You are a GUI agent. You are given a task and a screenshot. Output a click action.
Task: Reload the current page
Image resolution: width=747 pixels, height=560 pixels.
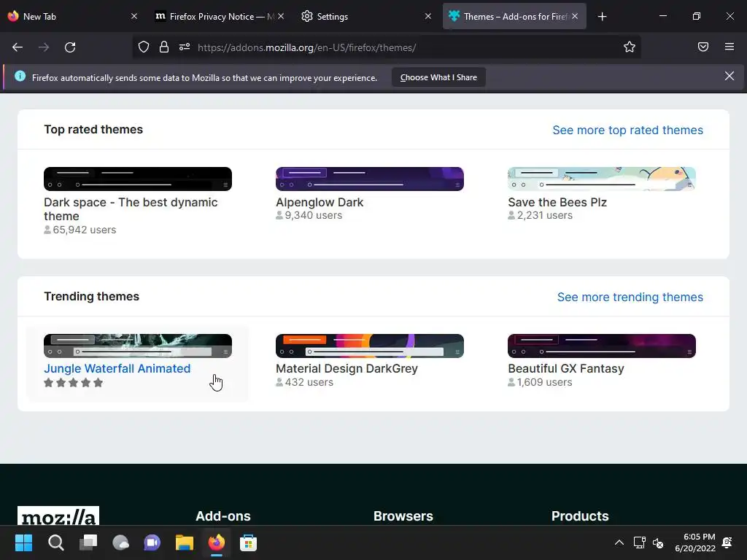point(70,47)
